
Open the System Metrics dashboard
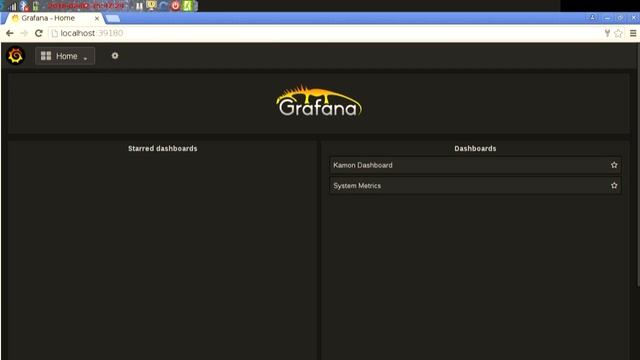tap(476, 186)
